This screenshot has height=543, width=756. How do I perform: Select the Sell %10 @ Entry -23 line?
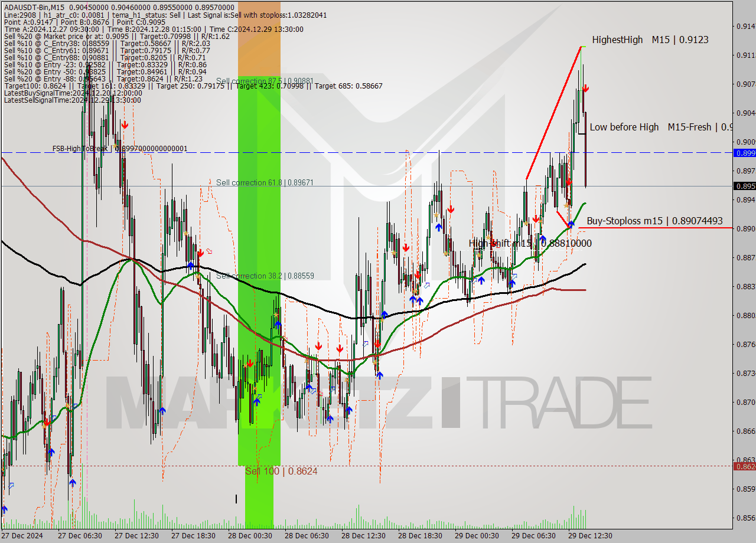(105, 64)
